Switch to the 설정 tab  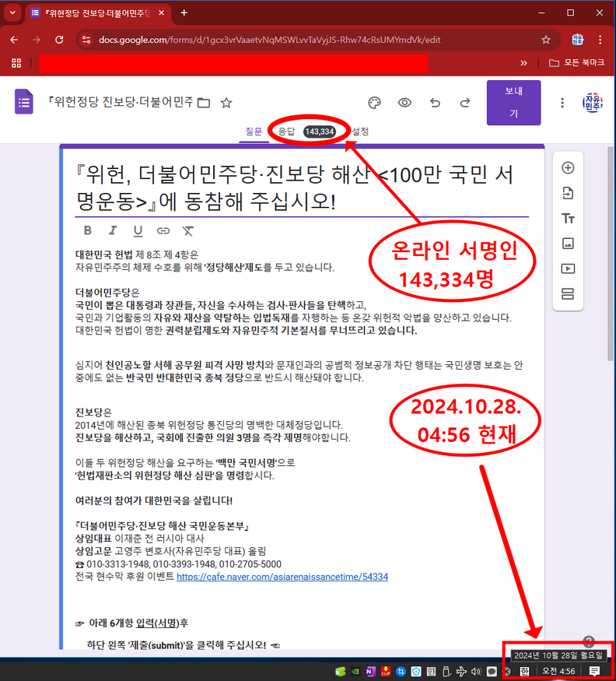pyautogui.click(x=360, y=132)
